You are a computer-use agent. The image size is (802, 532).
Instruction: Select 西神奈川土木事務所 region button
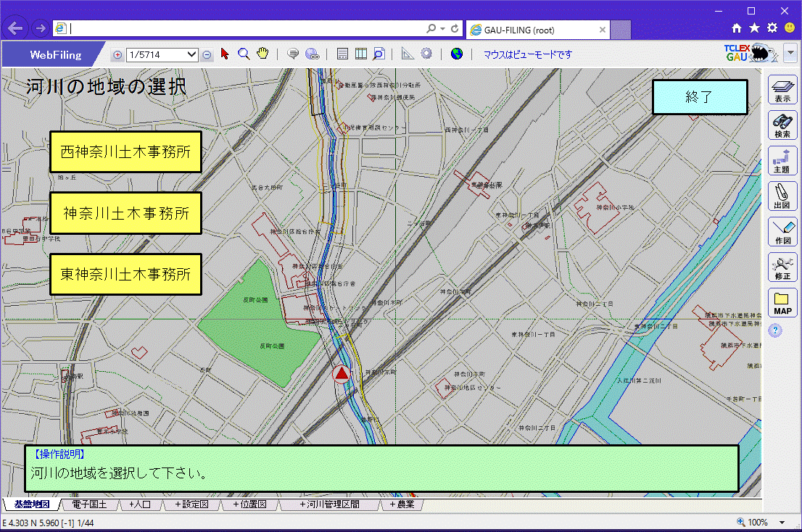coord(125,152)
